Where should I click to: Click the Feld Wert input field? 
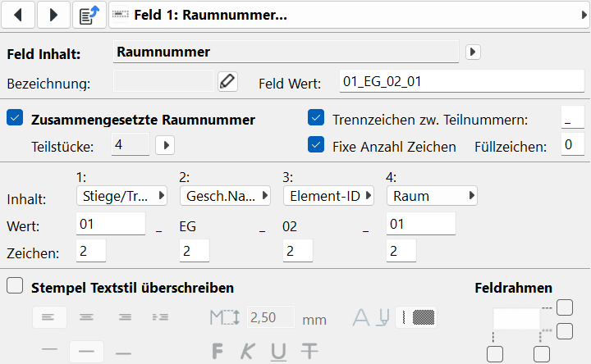(x=461, y=81)
